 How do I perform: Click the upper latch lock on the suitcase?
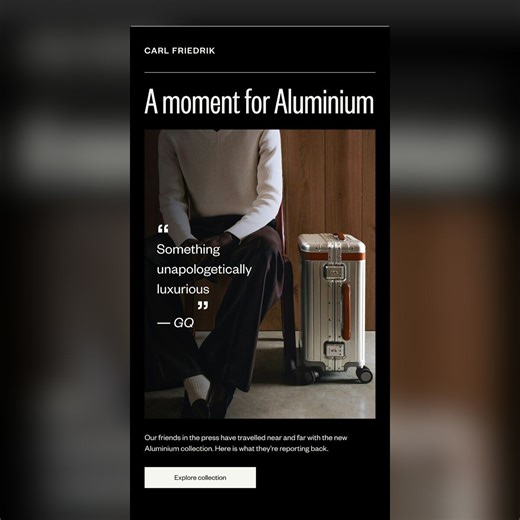[335, 272]
